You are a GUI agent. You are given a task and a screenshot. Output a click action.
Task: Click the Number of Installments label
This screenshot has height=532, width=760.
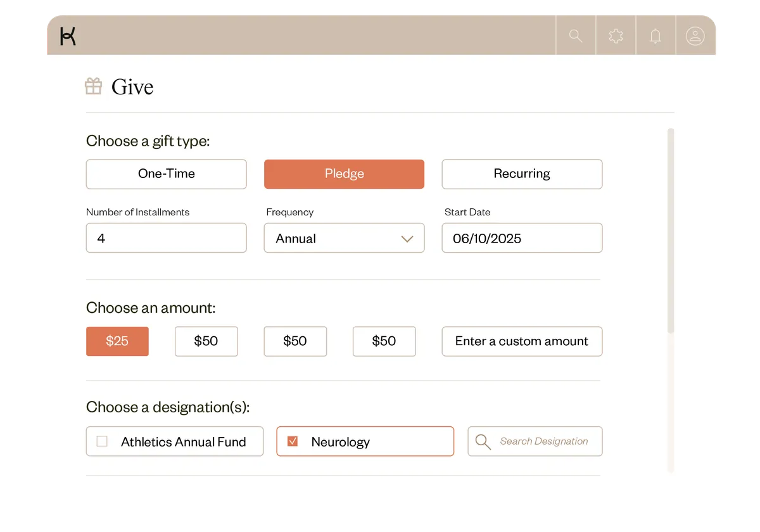click(x=137, y=212)
